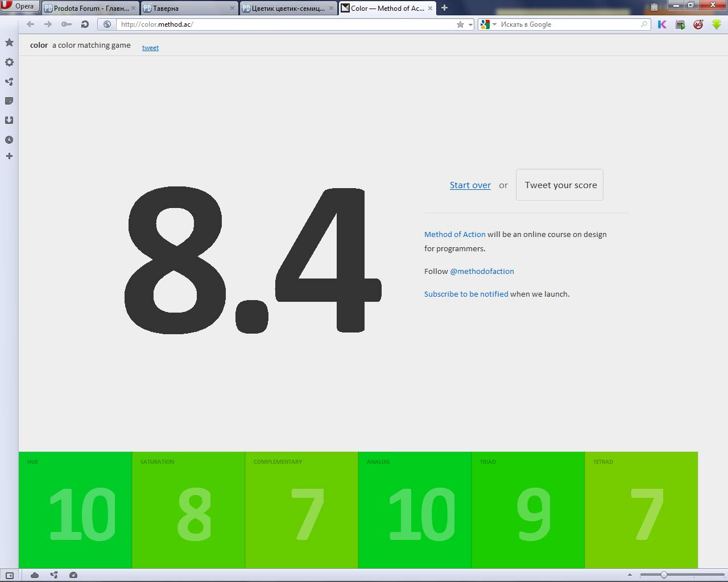Add a panel with sidebar plus icon
This screenshot has width=728, height=582.
point(9,156)
